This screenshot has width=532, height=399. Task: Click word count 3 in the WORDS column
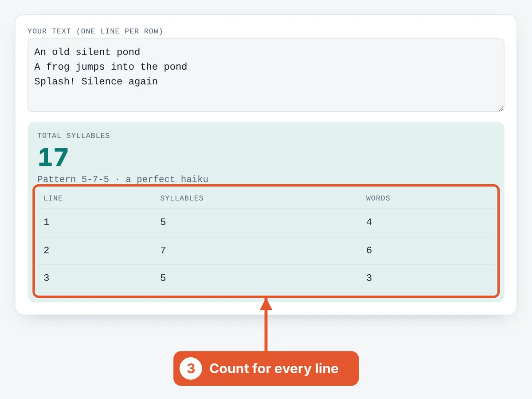click(x=369, y=278)
